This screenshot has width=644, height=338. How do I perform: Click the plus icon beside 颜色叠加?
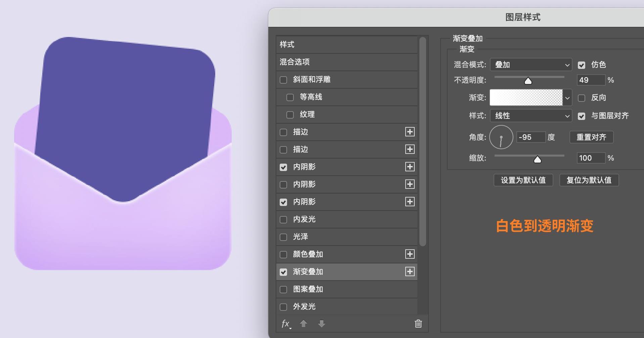click(x=410, y=254)
